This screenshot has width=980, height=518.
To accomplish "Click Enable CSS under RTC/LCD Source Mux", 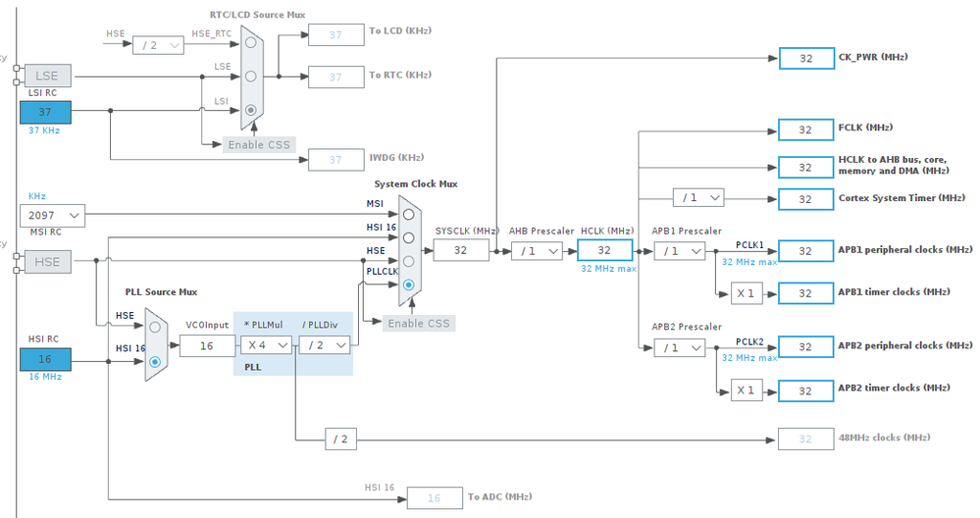I will tap(259, 144).
